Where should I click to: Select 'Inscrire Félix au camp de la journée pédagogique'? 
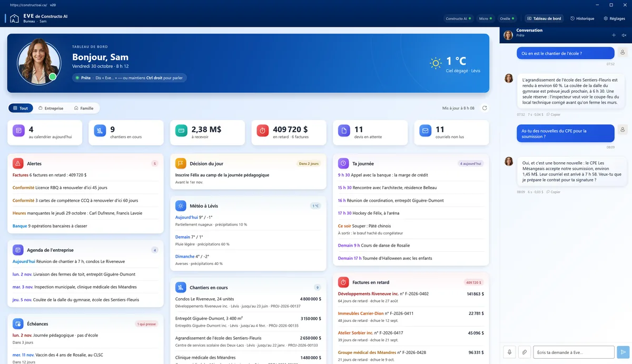pos(222,175)
